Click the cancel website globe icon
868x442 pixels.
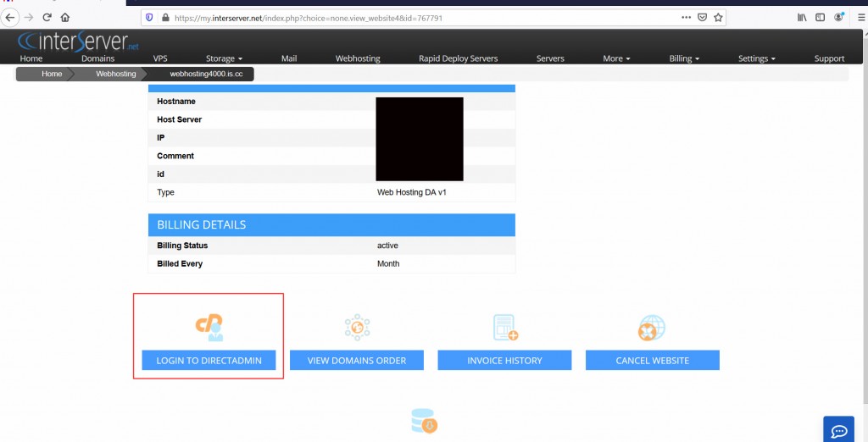click(652, 328)
